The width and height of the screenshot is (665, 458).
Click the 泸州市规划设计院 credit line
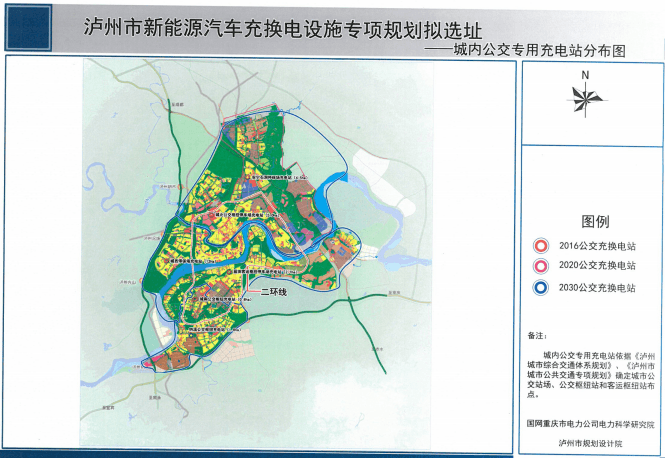point(590,444)
